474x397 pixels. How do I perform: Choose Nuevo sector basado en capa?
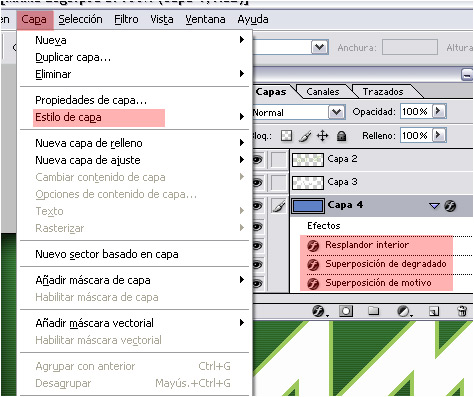pos(135,254)
